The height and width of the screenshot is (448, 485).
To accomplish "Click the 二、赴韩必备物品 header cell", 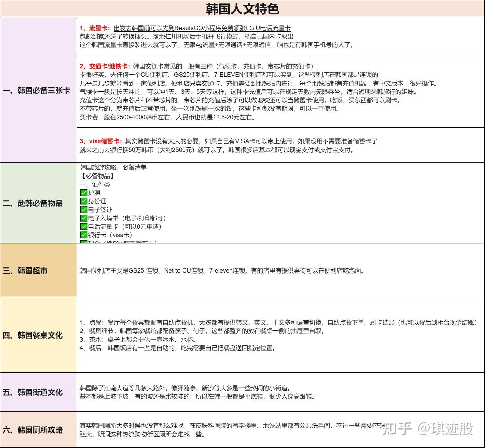I will pyautogui.click(x=39, y=203).
